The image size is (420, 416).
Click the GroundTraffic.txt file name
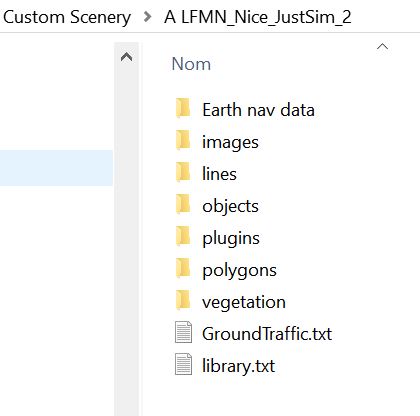point(267,334)
